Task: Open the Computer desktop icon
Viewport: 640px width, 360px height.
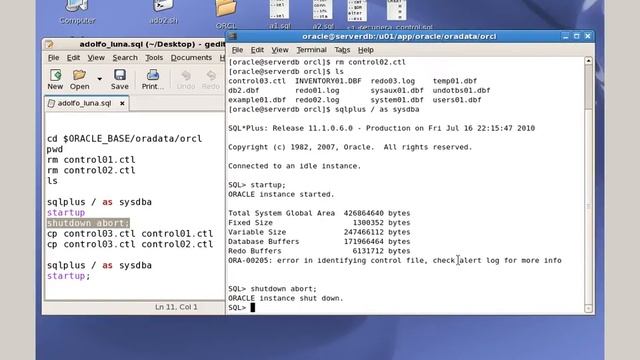Action: [77, 11]
